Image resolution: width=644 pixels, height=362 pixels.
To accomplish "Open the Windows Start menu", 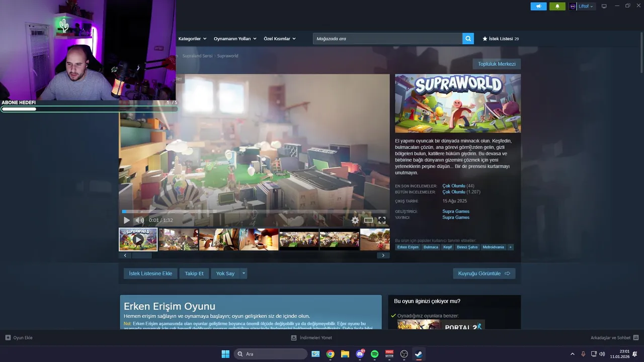I will (x=225, y=354).
